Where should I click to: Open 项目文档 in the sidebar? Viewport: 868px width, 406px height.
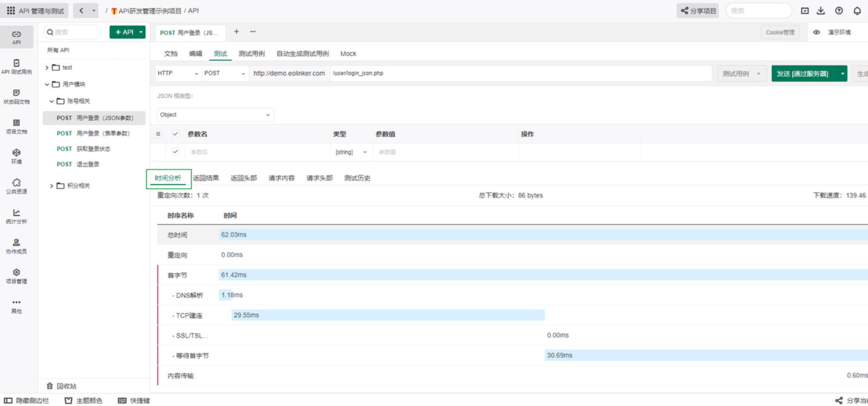16,126
